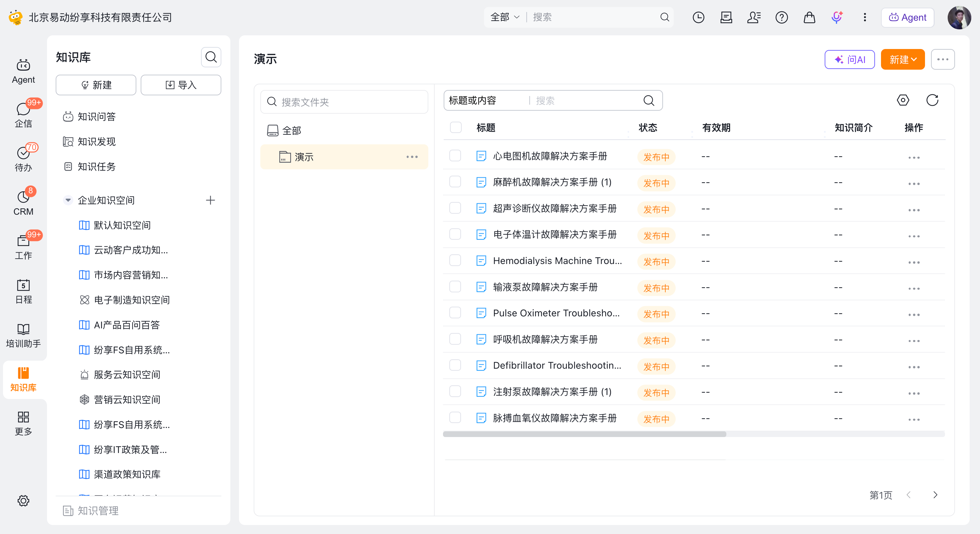Open the shopping bag store icon
The width and height of the screenshot is (980, 534).
[809, 17]
